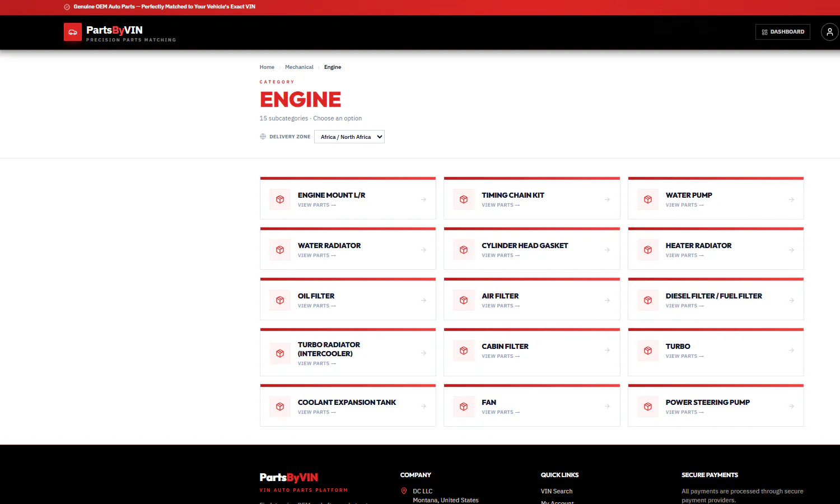Click the PartsByVIN header brand name
Image resolution: width=840 pixels, height=504 pixels.
click(114, 30)
